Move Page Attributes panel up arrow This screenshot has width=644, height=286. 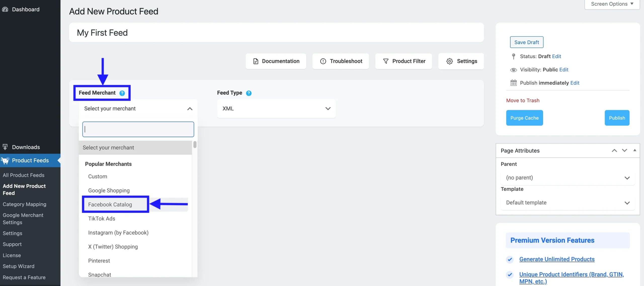pos(614,150)
